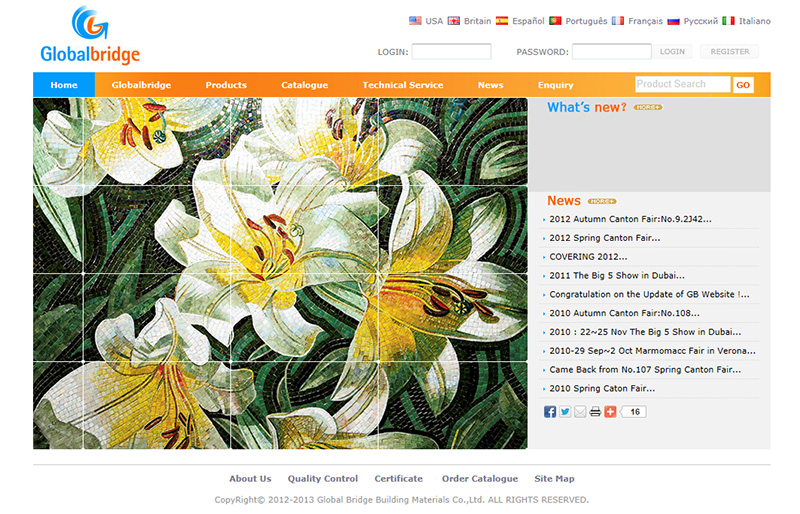Read the 2011 Big 5 Show in Dubai article

point(617,276)
